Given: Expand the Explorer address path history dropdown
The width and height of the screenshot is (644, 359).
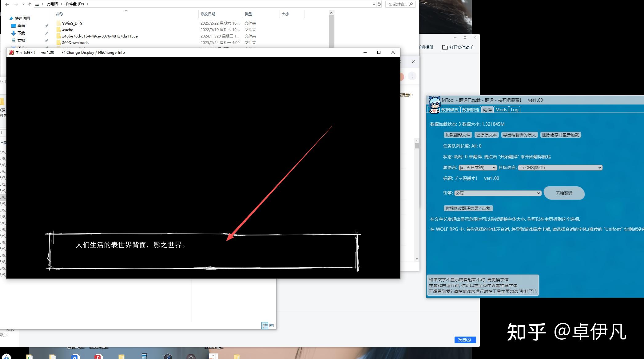Looking at the screenshot, I should point(374,4).
